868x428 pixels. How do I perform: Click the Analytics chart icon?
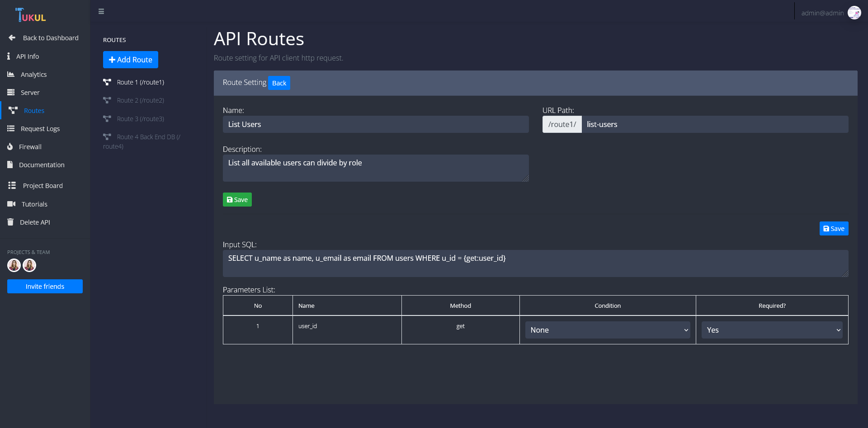pyautogui.click(x=11, y=74)
